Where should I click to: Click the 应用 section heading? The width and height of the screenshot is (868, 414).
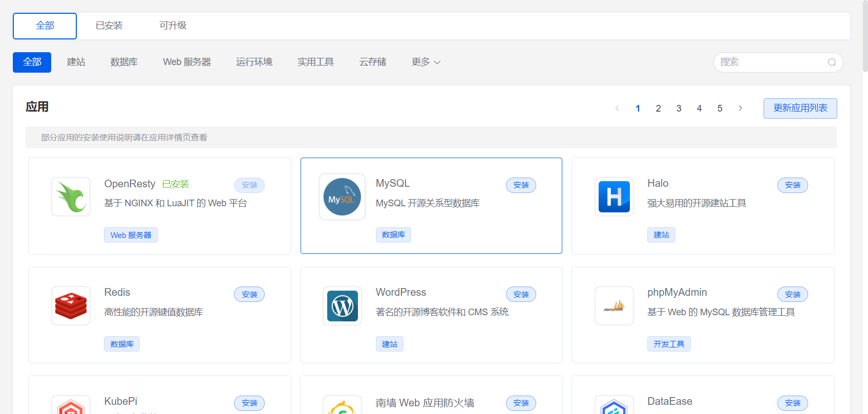click(x=37, y=107)
